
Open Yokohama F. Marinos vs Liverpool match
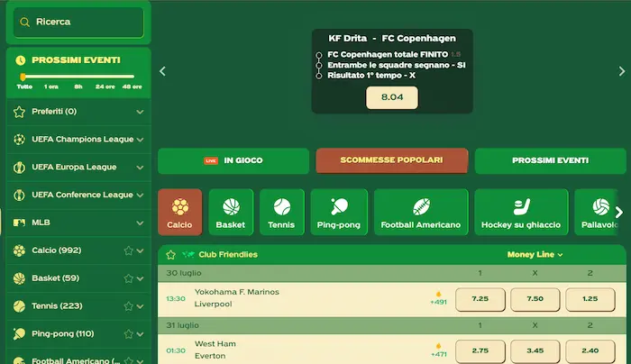[236, 298]
